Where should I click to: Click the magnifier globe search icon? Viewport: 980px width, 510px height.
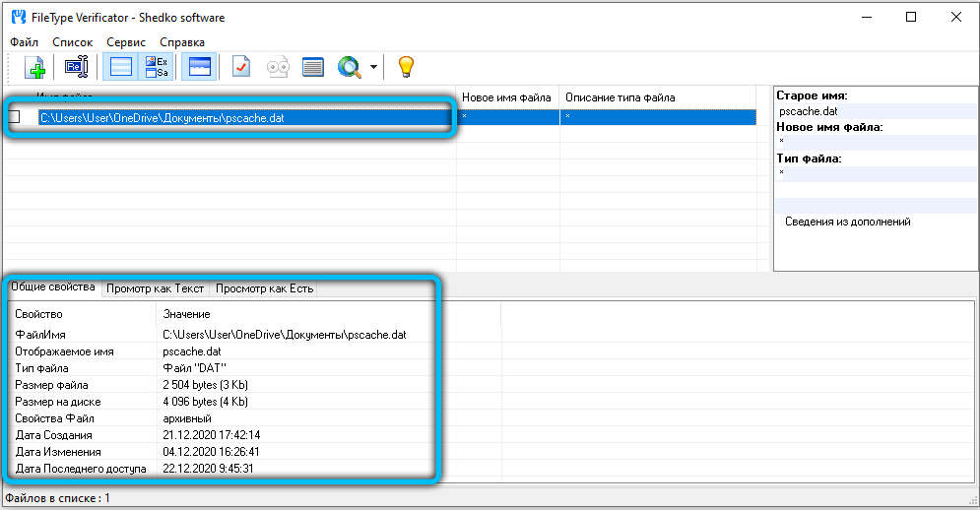350,68
